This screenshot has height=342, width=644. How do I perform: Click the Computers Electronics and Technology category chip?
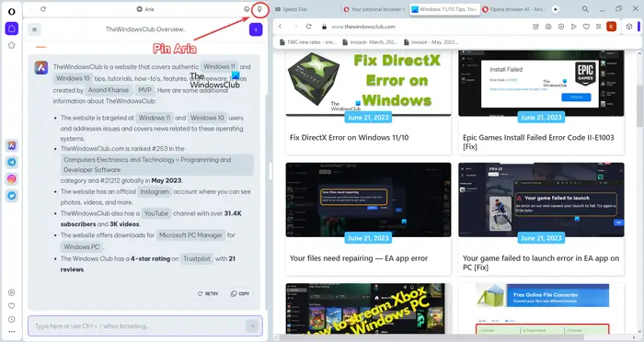157,165
